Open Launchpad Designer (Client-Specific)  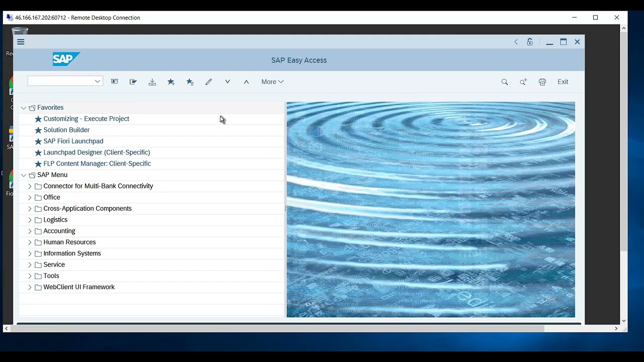pyautogui.click(x=97, y=152)
